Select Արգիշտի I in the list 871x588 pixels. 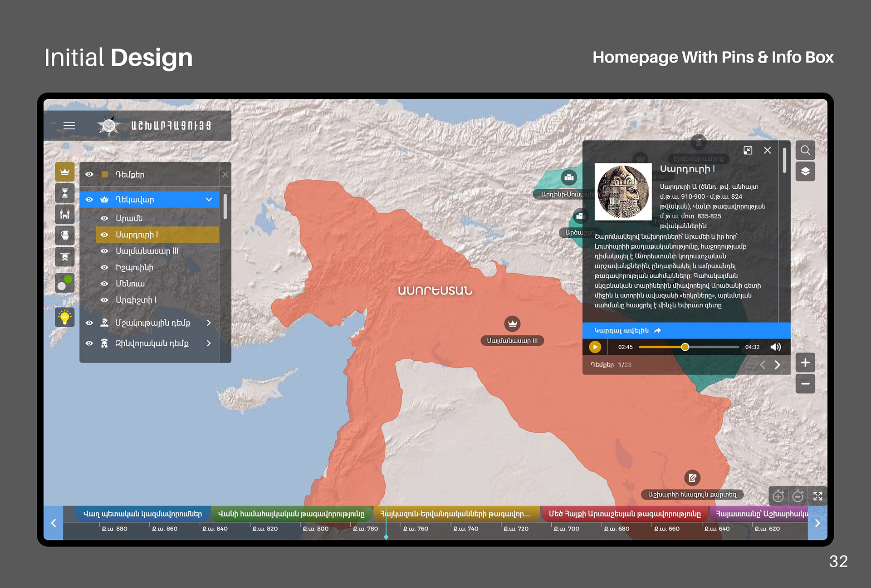click(136, 300)
